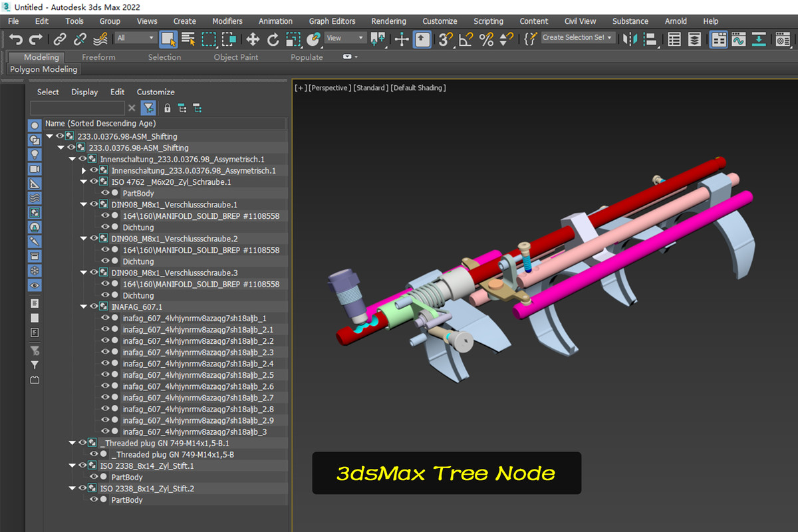Screen dimensions: 798x532
Task: Activate the Select and Move tool
Action: tap(253, 39)
